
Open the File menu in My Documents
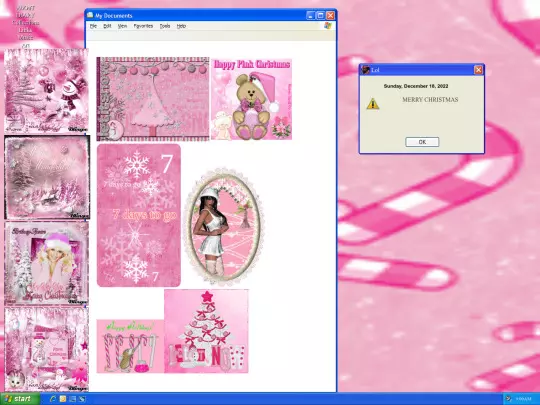(x=93, y=26)
